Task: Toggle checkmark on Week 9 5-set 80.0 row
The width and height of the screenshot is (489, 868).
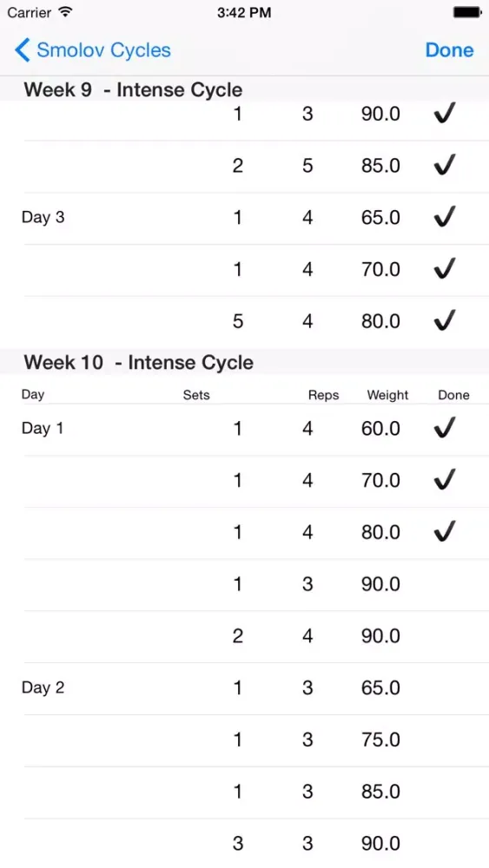Action: 444,320
